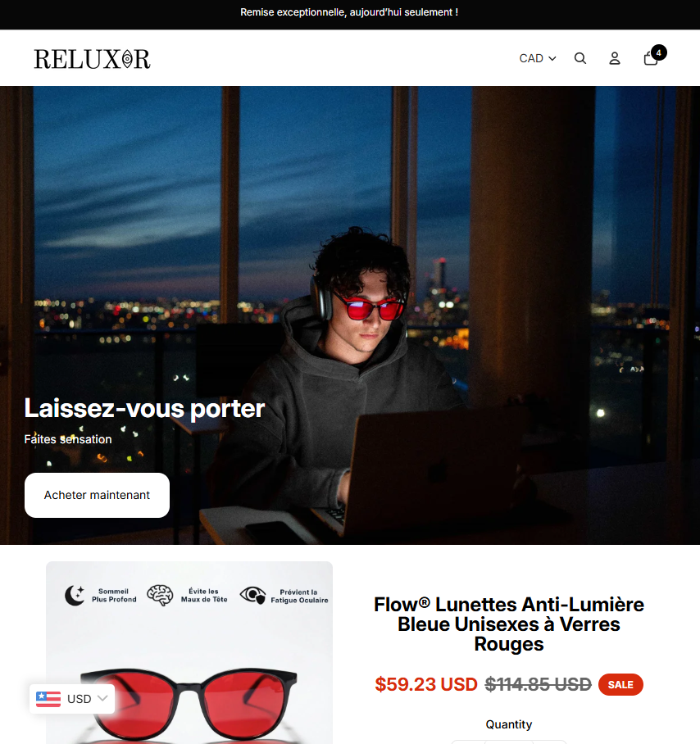Click the Reluxor logo
700x744 pixels.
click(x=92, y=59)
